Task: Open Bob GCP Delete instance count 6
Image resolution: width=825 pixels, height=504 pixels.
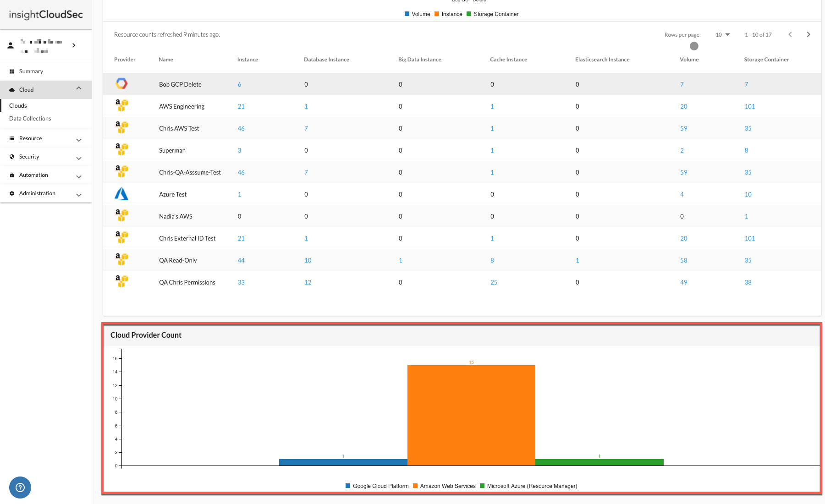Action: tap(239, 85)
